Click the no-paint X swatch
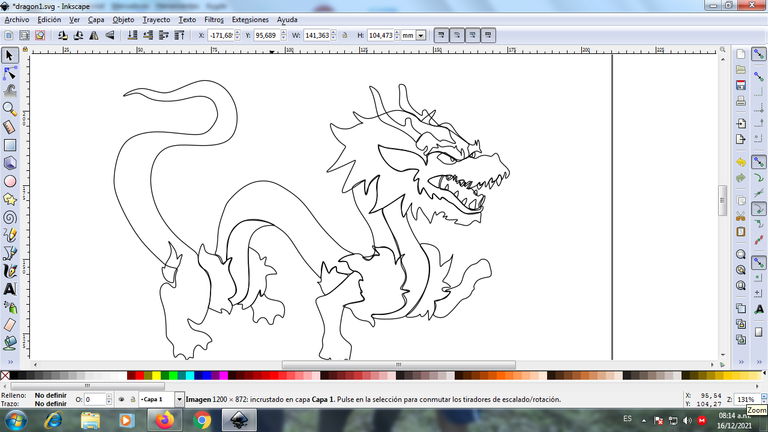 coord(5,376)
